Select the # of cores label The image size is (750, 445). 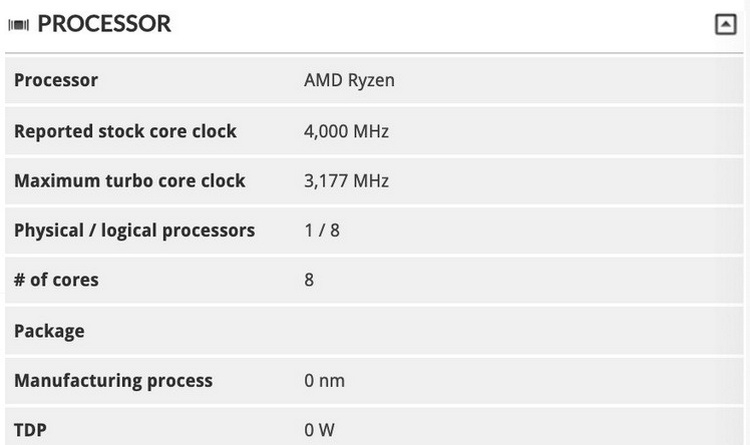56,280
